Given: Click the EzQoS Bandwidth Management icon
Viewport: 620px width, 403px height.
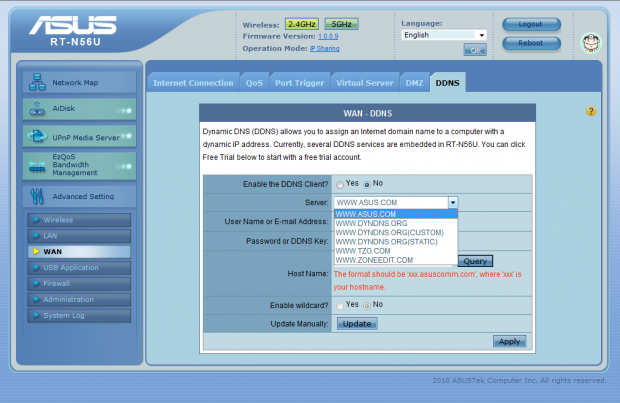Looking at the screenshot, I should click(x=37, y=167).
